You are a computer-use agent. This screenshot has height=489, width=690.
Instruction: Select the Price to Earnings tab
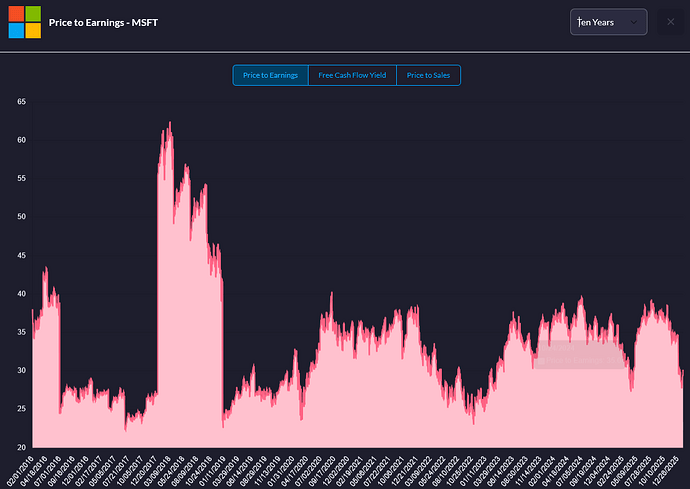(271, 75)
